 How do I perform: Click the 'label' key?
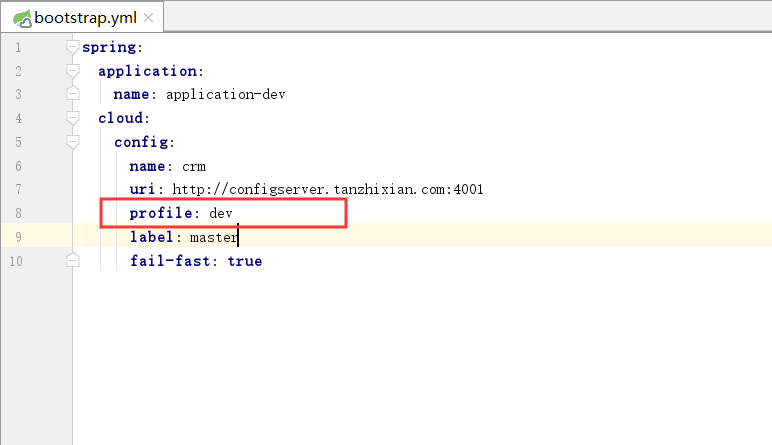152,237
